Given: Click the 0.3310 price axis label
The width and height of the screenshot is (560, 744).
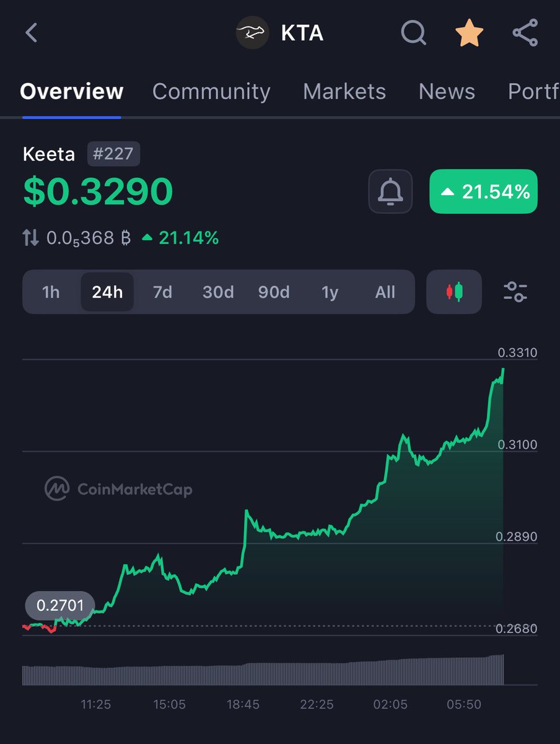Looking at the screenshot, I should [518, 353].
